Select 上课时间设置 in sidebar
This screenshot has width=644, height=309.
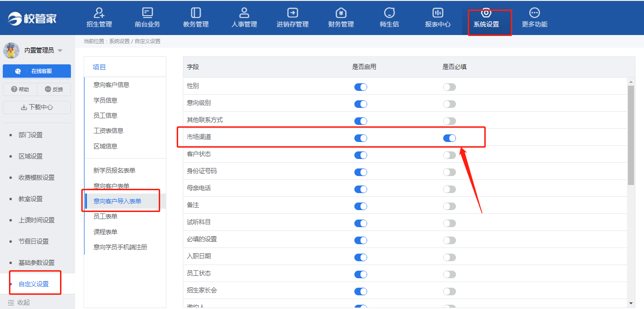coord(36,220)
